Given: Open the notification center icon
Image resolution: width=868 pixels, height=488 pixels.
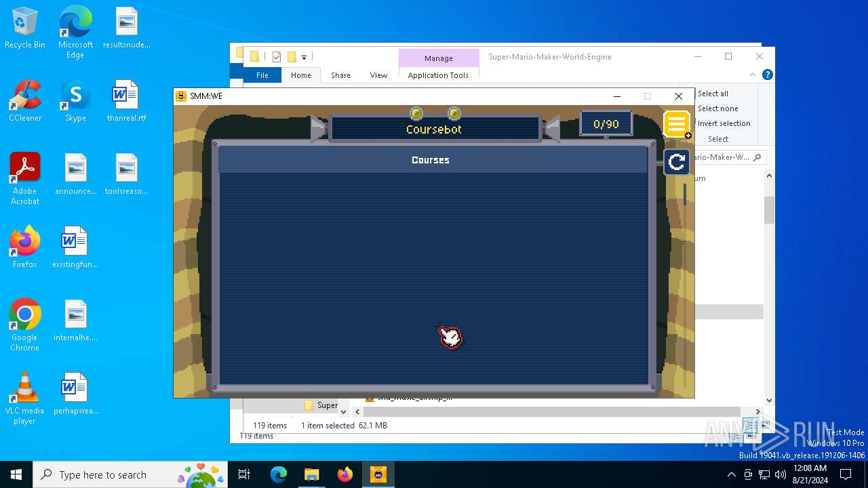Looking at the screenshot, I should coord(846,474).
